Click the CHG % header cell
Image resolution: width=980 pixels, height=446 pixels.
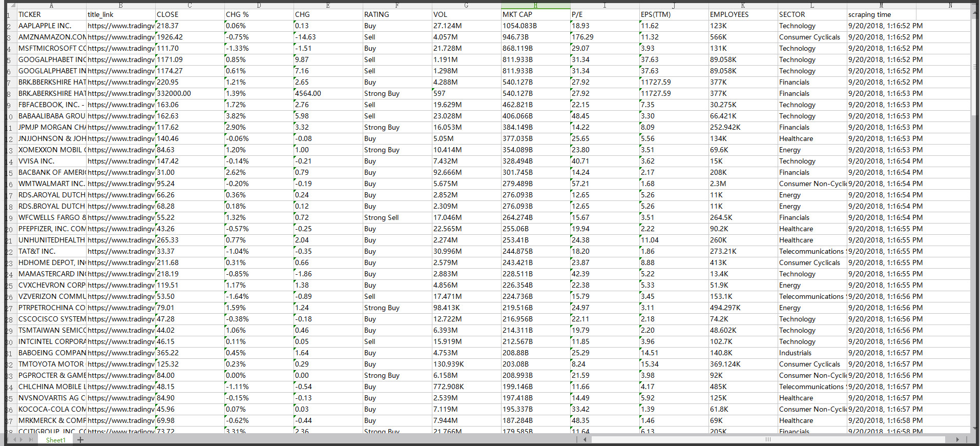click(259, 14)
